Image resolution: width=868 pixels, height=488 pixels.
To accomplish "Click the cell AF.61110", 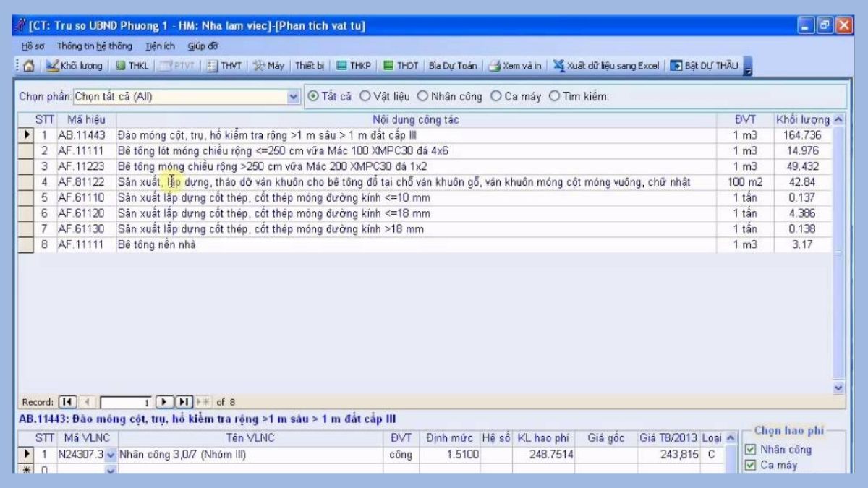I will 86,197.
